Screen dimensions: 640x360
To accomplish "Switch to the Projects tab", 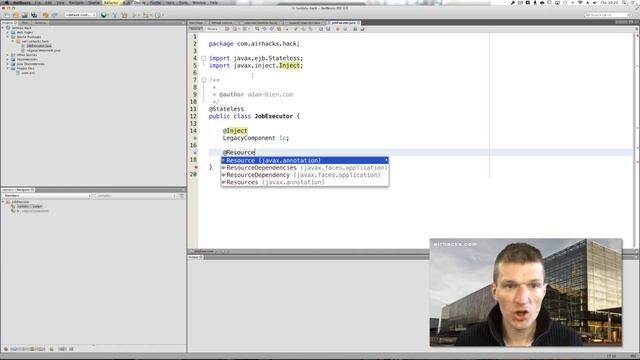I will [x=8, y=23].
